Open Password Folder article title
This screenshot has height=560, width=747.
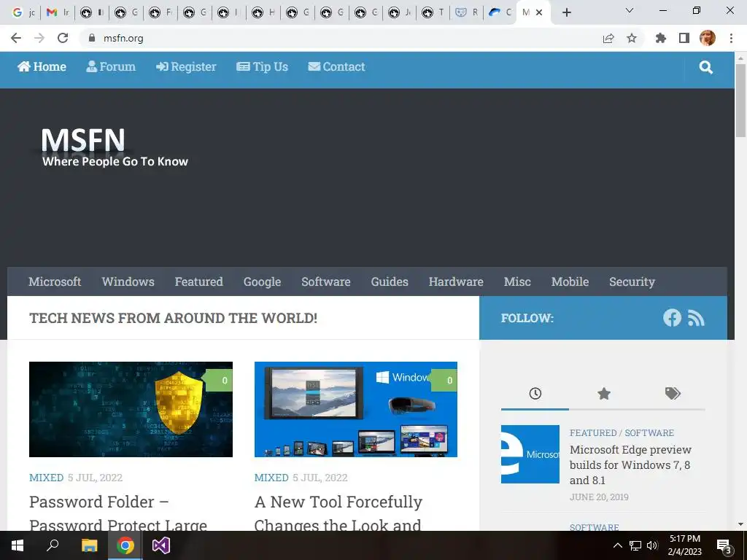click(118, 513)
